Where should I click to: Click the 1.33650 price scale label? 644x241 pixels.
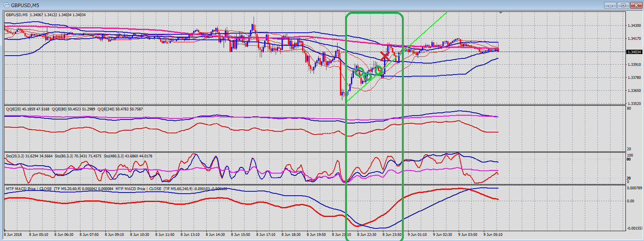(634, 91)
